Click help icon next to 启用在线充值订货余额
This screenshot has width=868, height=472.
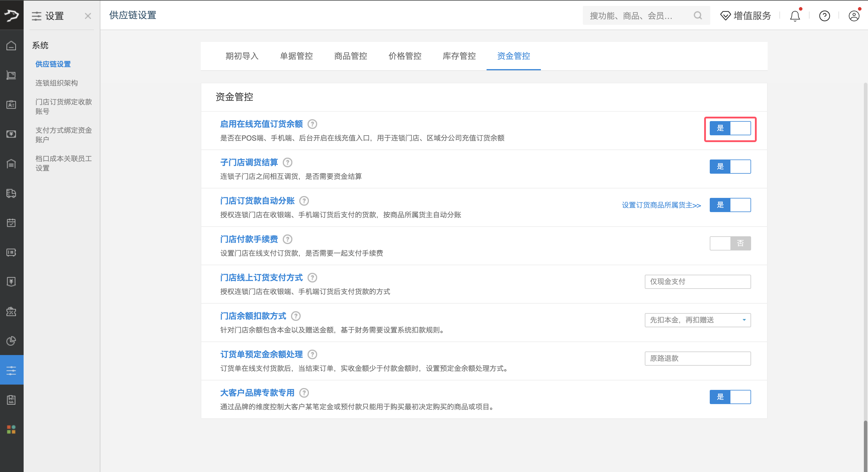312,124
